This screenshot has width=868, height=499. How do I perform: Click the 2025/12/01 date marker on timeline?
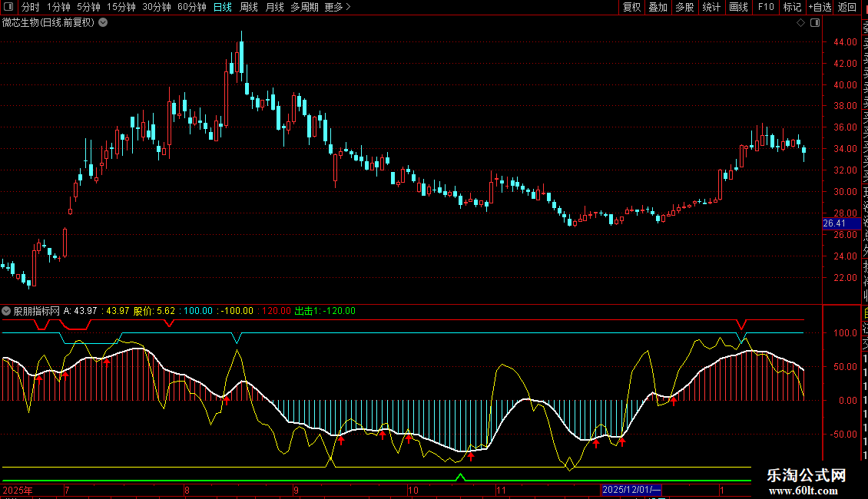[x=631, y=490]
